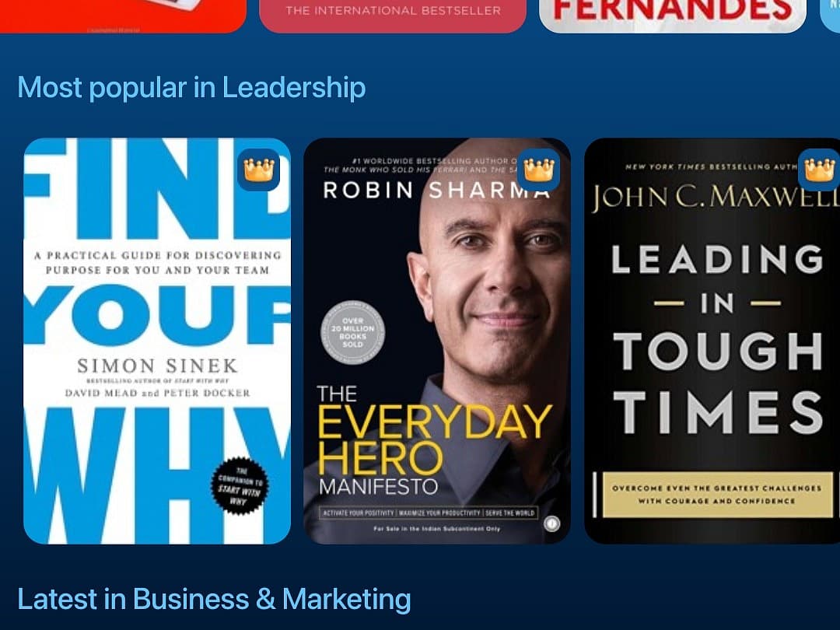Select the International Bestseller book card

(x=393, y=16)
